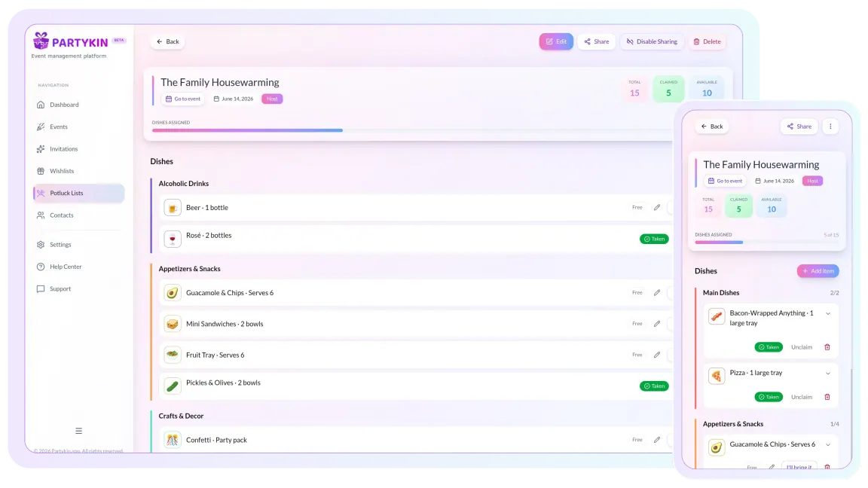Toggle the Taken badge on Pickles & Olives
This screenshot has width=868, height=488.
pos(654,386)
